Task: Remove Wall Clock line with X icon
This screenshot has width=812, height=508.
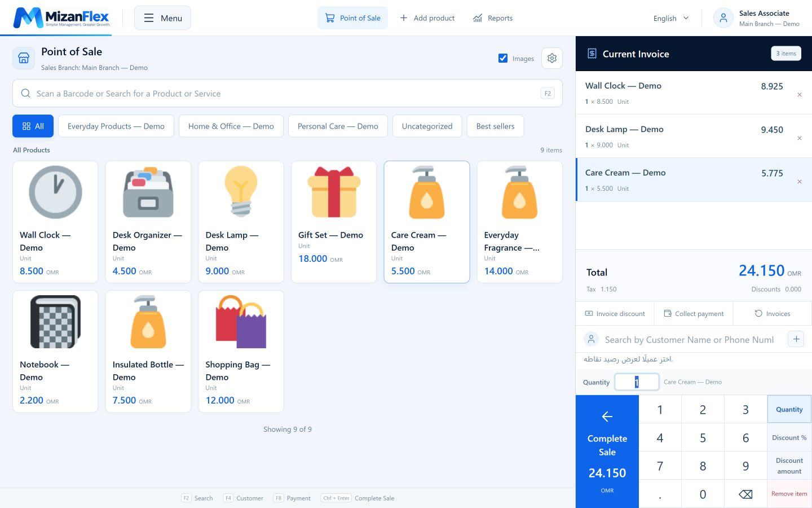Action: click(800, 95)
